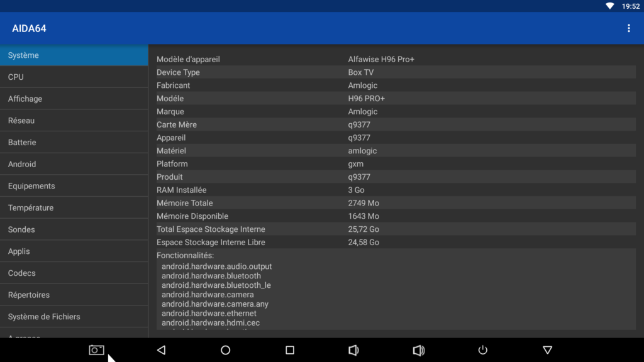
Task: Open the Réseau section
Action: pyautogui.click(x=74, y=120)
